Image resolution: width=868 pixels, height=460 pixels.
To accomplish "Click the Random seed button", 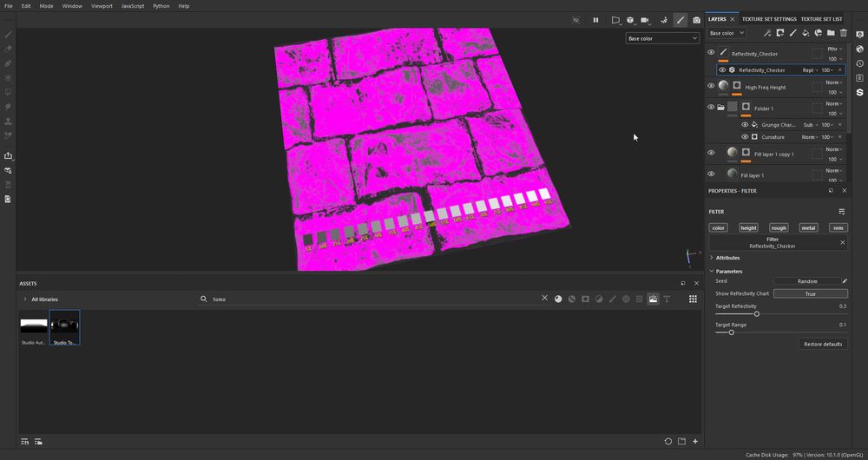I will [x=807, y=281].
